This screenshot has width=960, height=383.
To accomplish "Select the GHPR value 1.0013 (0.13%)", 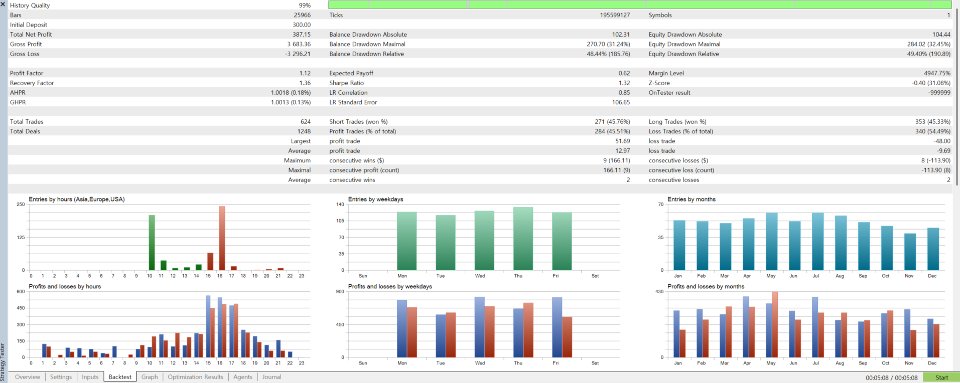I will [291, 102].
